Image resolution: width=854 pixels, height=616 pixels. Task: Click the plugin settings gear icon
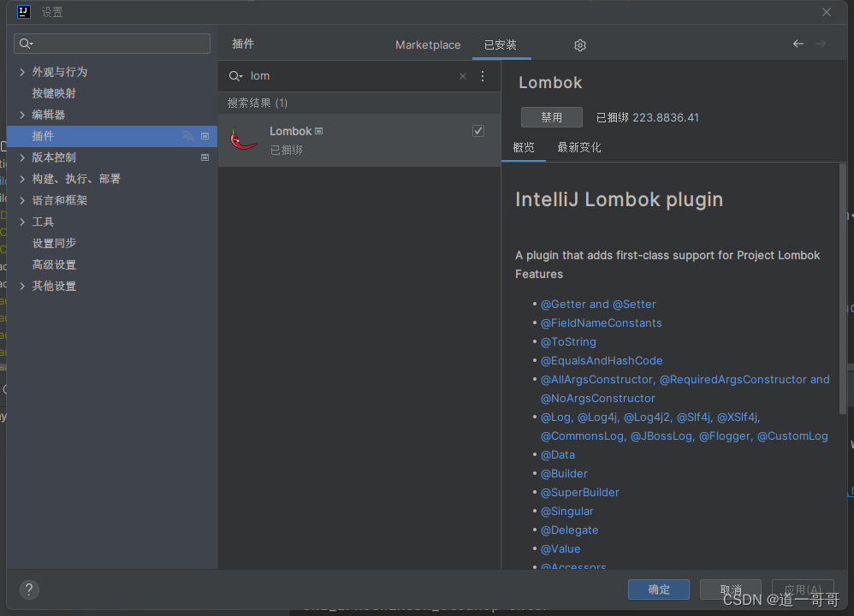point(580,45)
